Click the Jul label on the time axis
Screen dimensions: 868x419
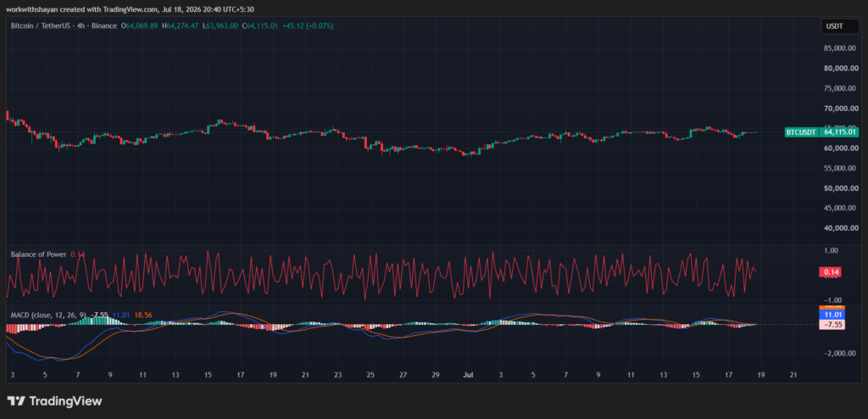(x=468, y=375)
